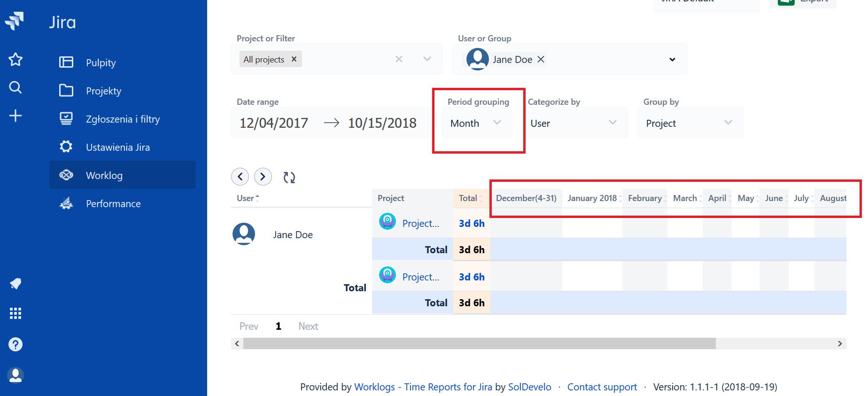Go to previous period arrow
This screenshot has height=396, width=868.
click(240, 177)
